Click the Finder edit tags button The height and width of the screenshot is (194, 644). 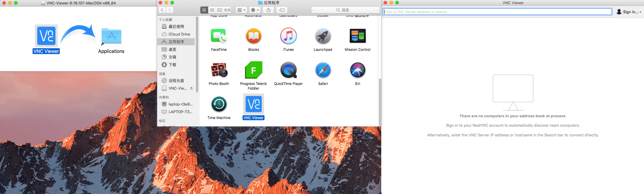point(282,10)
